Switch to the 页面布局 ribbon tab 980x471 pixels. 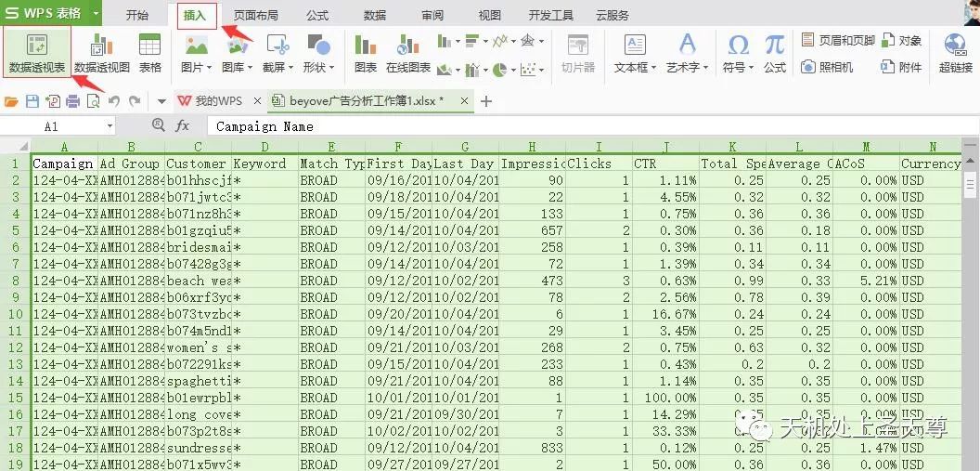pos(255,16)
